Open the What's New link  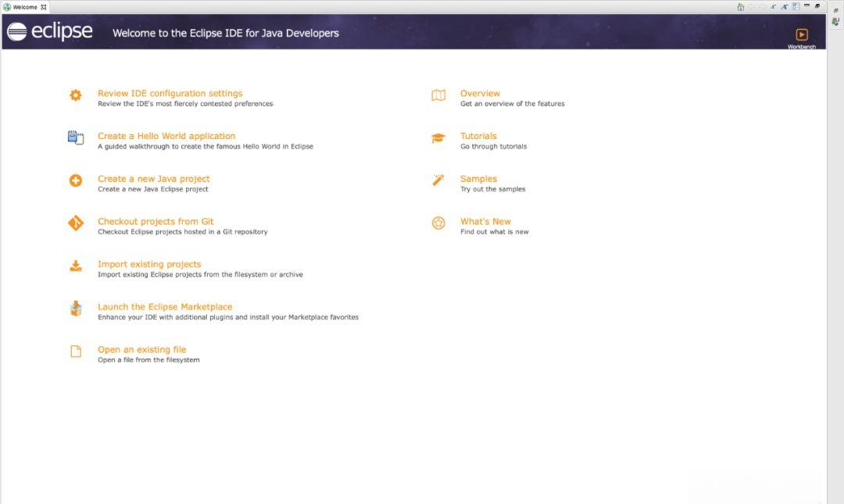485,221
